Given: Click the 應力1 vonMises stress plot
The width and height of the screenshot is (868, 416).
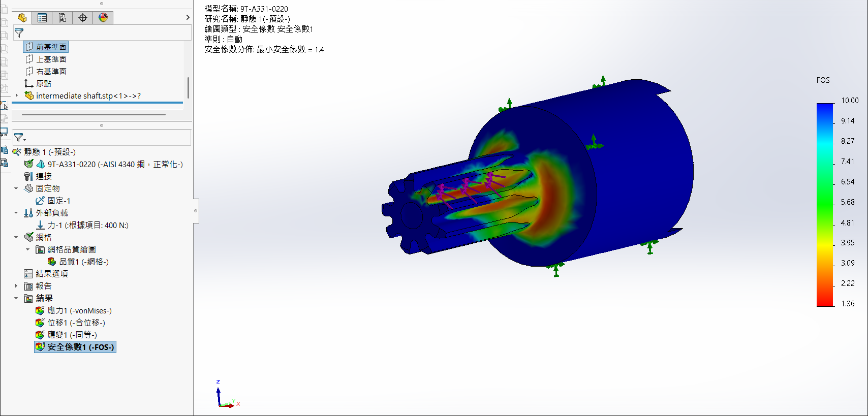Looking at the screenshot, I should click(x=79, y=310).
